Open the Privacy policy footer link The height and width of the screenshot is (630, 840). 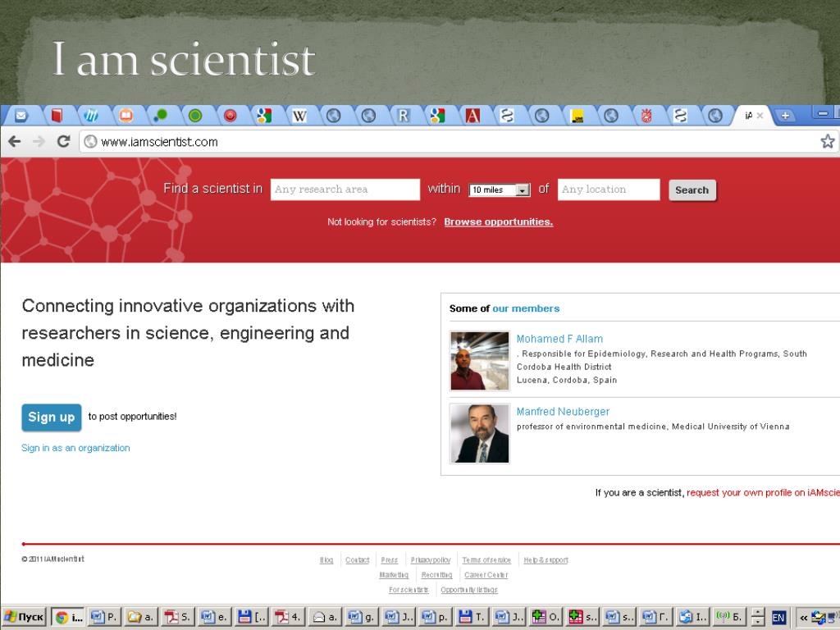pos(431,559)
